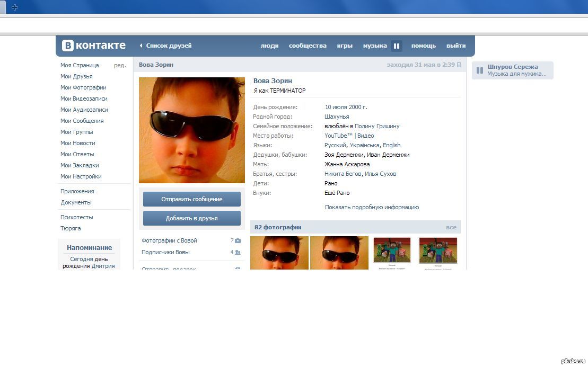This screenshot has width=588, height=367.
Task: Click the 'ред.' edit link beside Моя Страница
Action: point(120,65)
